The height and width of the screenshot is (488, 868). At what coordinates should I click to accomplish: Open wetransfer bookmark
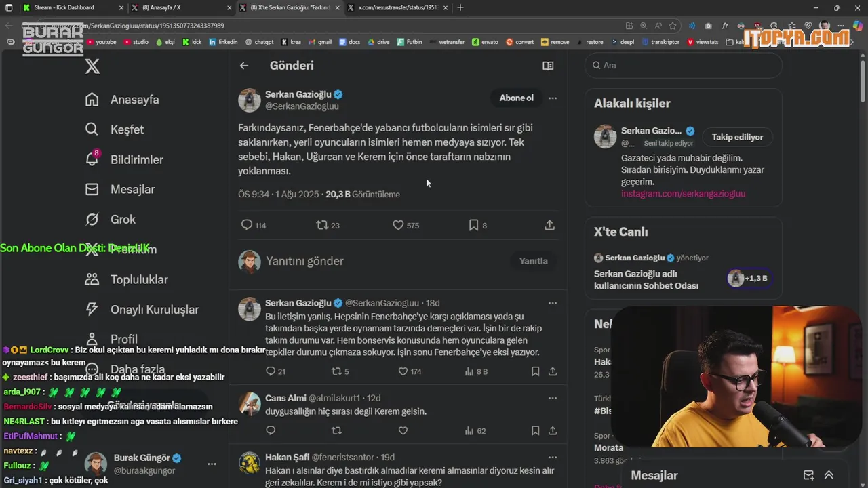tap(446, 42)
